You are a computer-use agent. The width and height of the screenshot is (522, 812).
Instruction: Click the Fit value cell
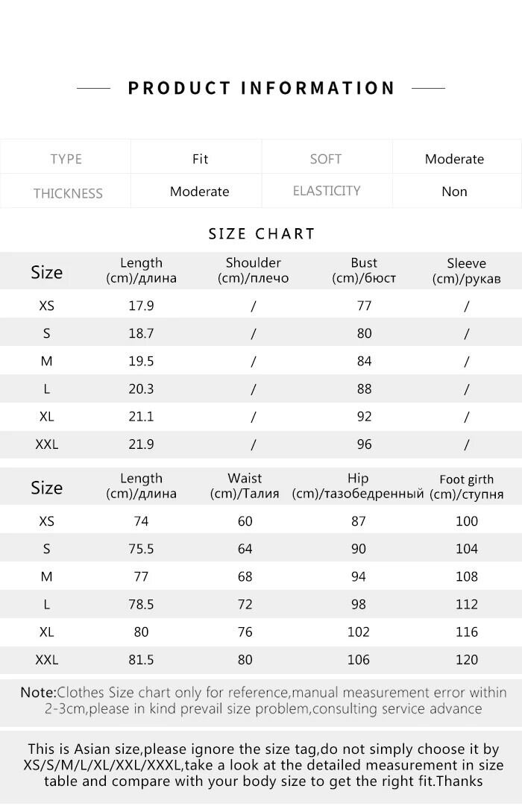click(200, 159)
